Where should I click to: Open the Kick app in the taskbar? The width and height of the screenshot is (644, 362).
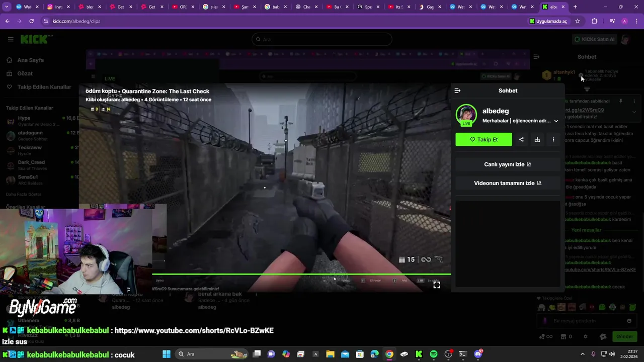tap(419, 354)
